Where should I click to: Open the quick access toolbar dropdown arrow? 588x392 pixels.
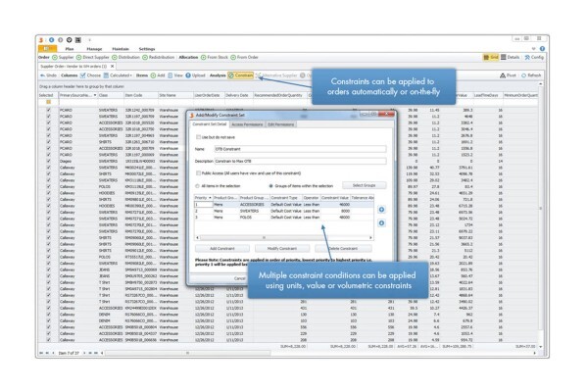coord(89,40)
